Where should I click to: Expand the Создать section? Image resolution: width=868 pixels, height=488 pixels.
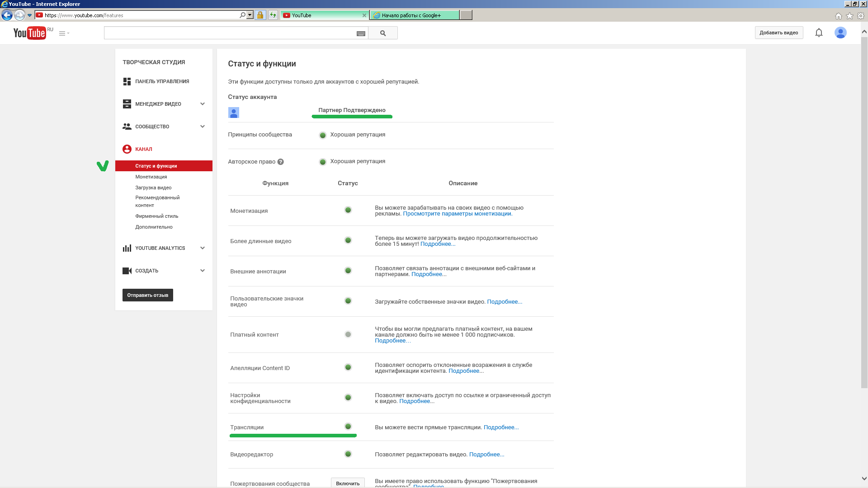pyautogui.click(x=203, y=271)
